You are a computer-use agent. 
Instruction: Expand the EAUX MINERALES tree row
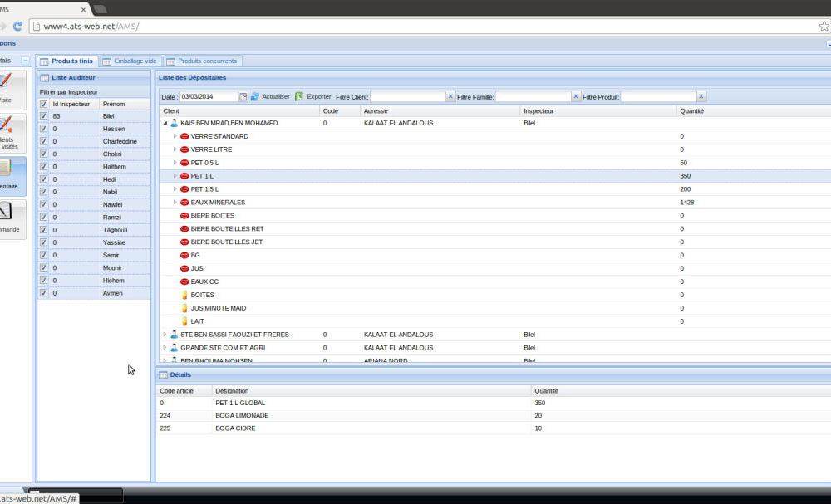click(175, 203)
